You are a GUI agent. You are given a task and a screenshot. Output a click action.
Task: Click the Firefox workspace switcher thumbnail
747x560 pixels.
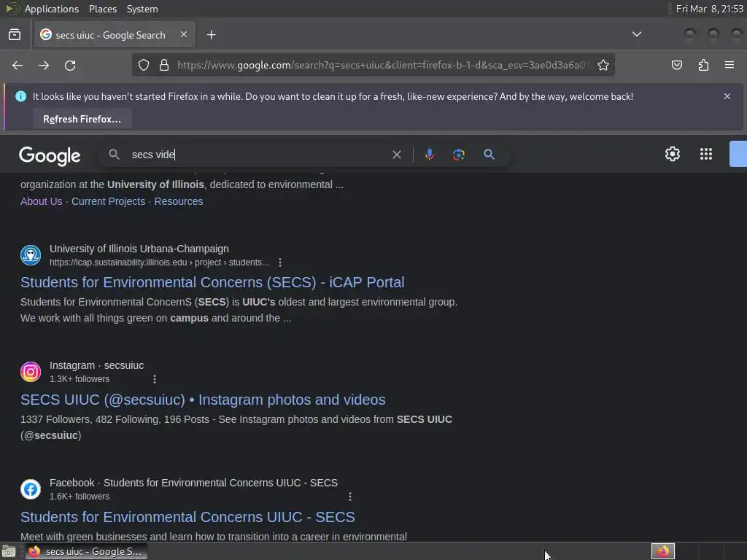(663, 551)
